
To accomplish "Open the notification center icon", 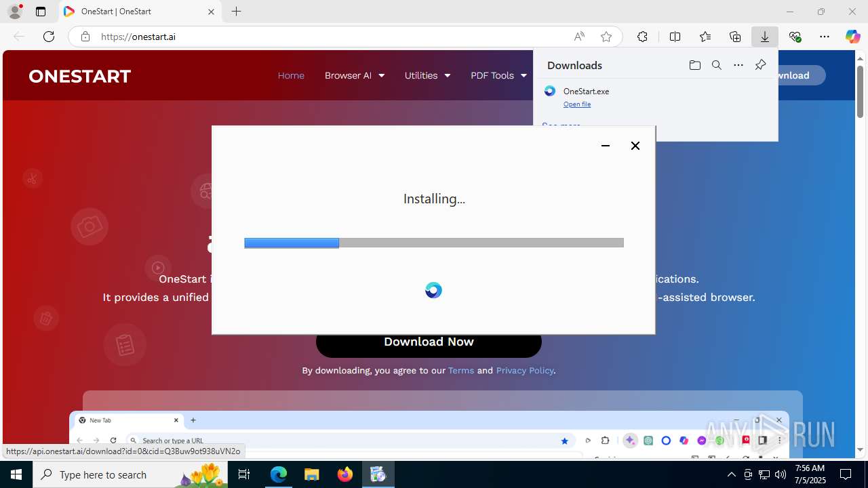I will click(846, 474).
